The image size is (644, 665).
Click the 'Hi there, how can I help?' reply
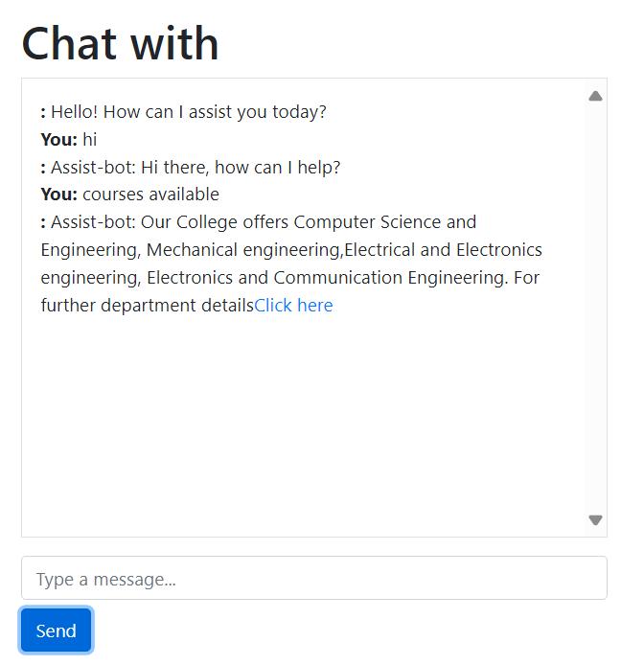[x=241, y=168]
